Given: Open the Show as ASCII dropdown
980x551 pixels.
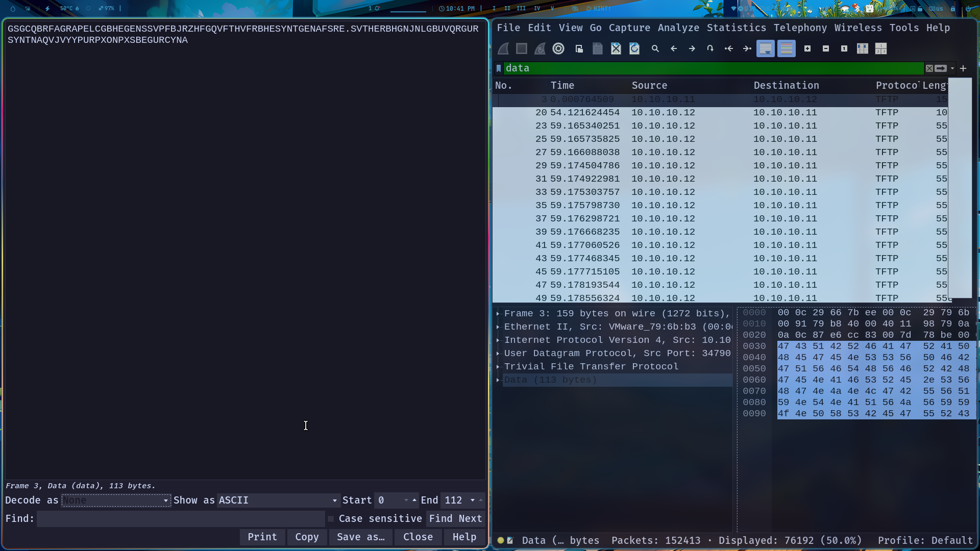Looking at the screenshot, I should pos(278,500).
